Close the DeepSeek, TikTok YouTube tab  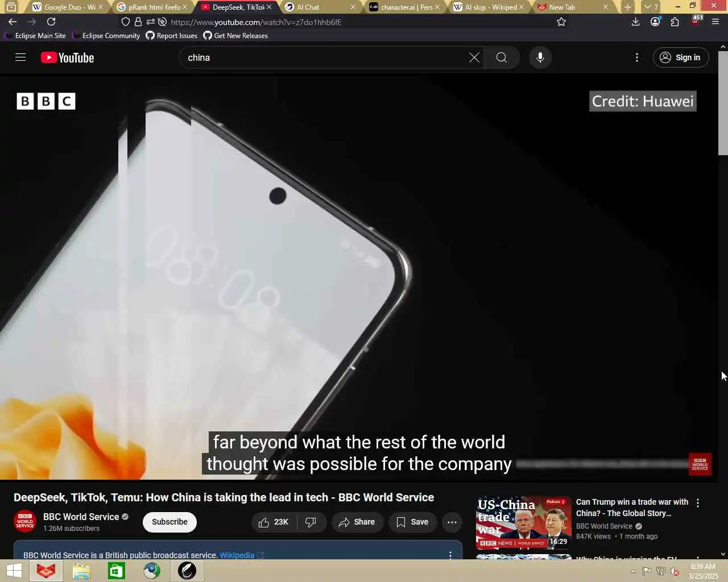[x=269, y=7]
